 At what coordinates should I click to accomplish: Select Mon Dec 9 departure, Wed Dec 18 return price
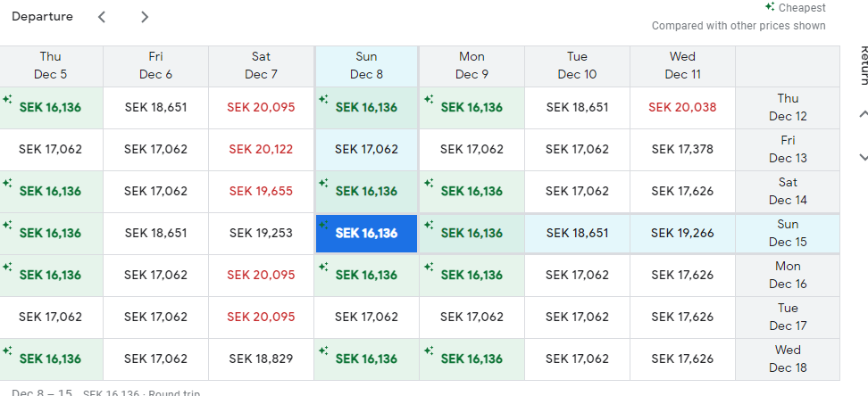(472, 359)
